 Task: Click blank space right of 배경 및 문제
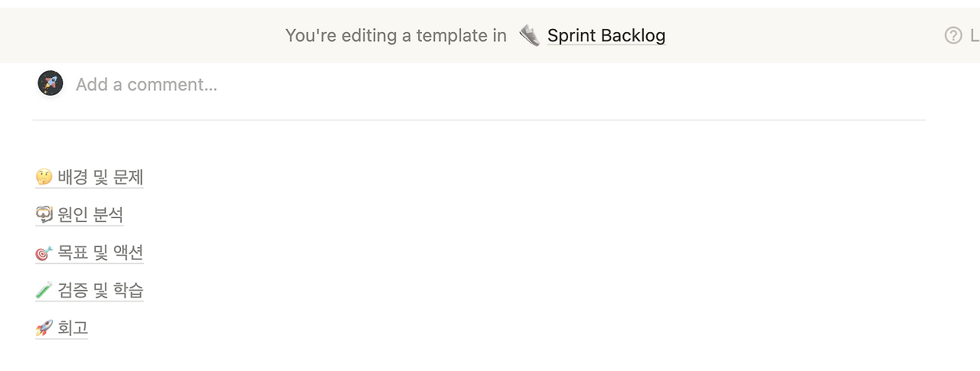tap(459, 177)
